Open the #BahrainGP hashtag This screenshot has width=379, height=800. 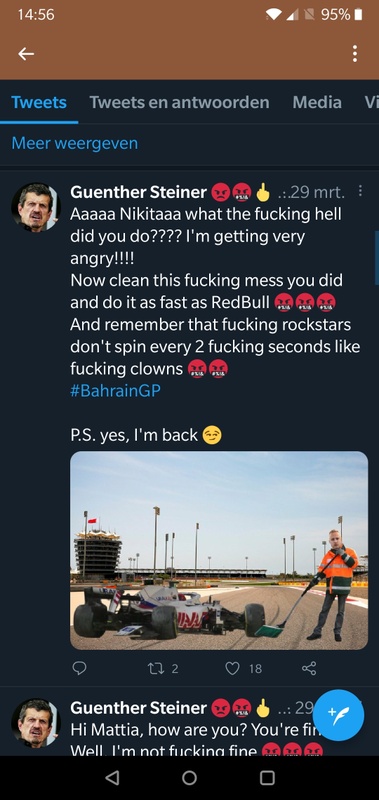[x=115, y=391]
